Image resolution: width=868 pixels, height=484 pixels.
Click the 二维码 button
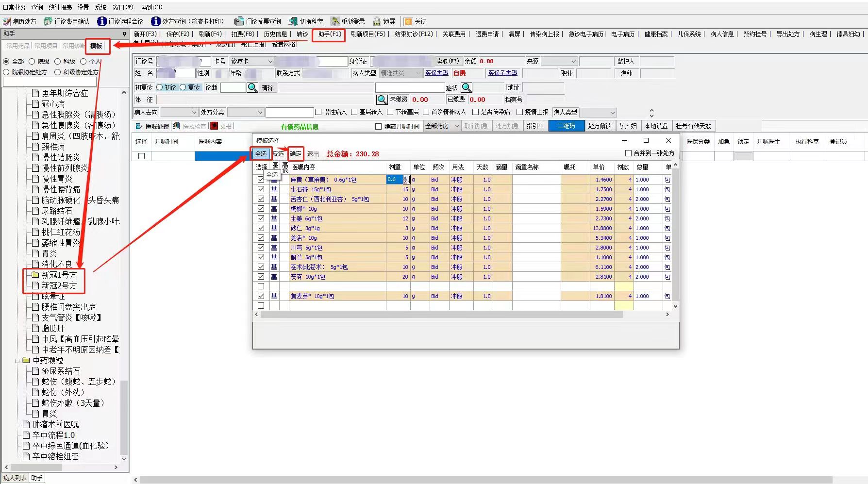pos(566,126)
